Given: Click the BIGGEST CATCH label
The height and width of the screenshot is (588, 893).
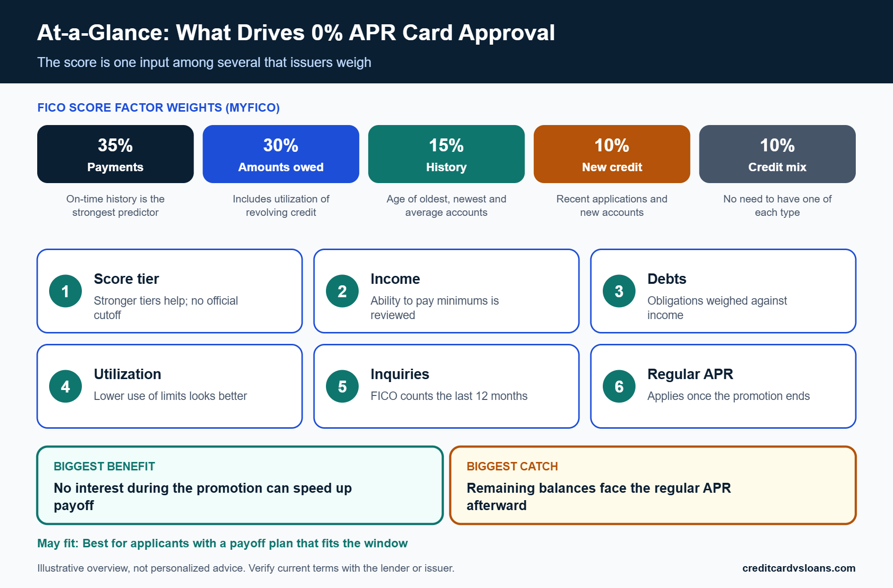Looking at the screenshot, I should (x=512, y=466).
